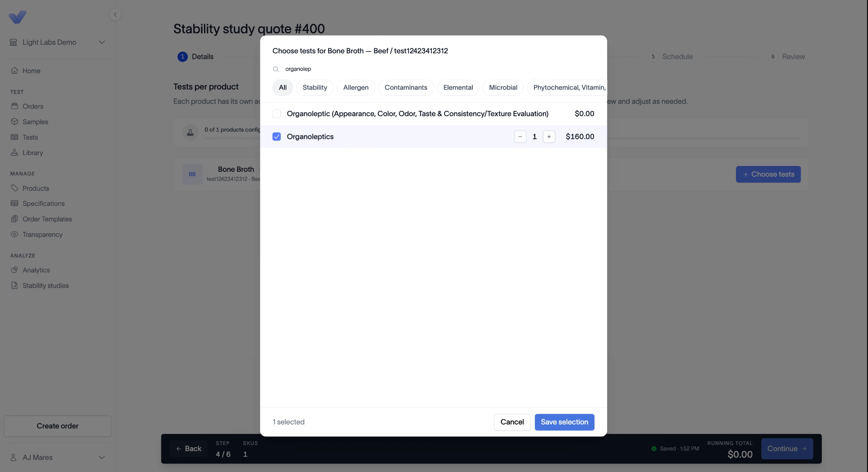Click the Schedule step 5 indicator

[x=670, y=57]
